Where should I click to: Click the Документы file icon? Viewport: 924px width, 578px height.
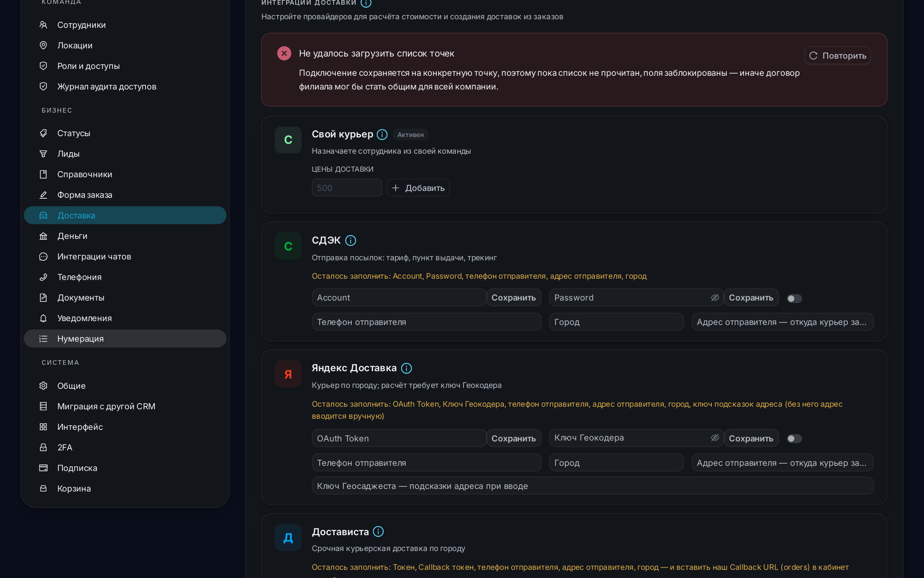pyautogui.click(x=43, y=298)
